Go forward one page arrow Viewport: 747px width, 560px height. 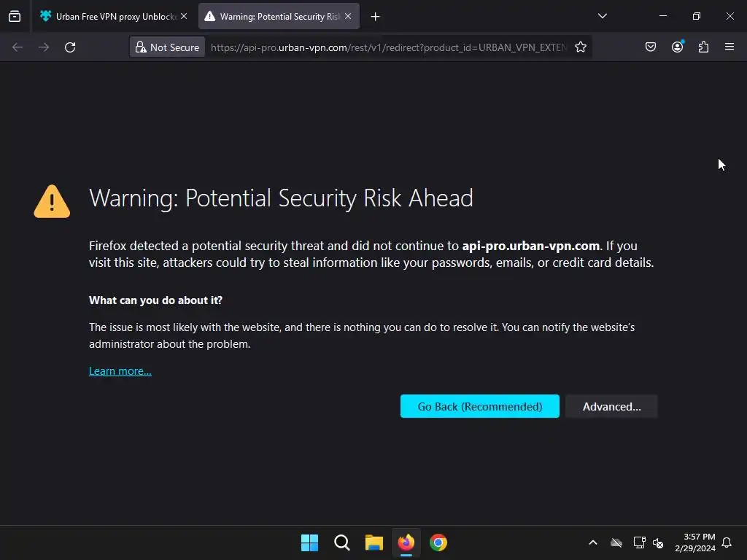(x=44, y=47)
